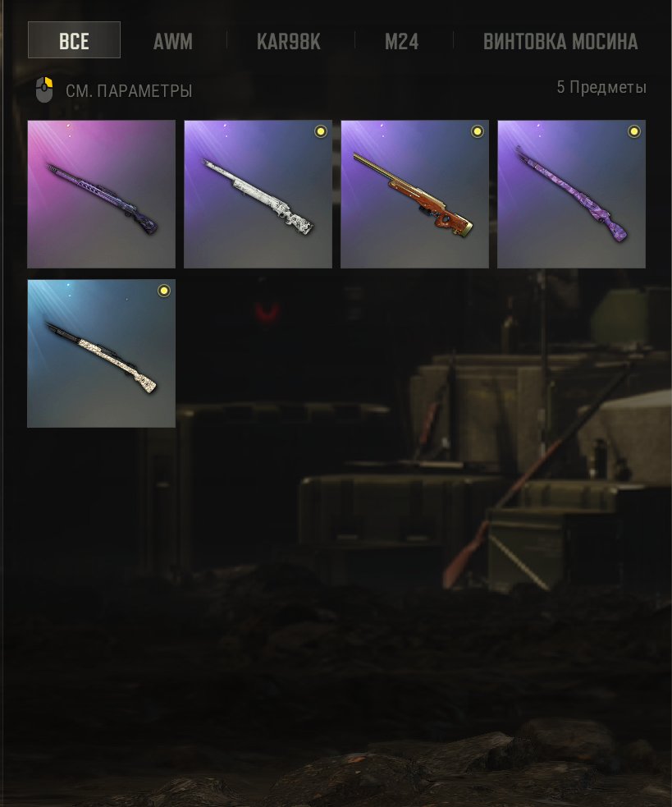Select the beige camo rifle on blue tile
The image size is (672, 807).
click(x=102, y=354)
